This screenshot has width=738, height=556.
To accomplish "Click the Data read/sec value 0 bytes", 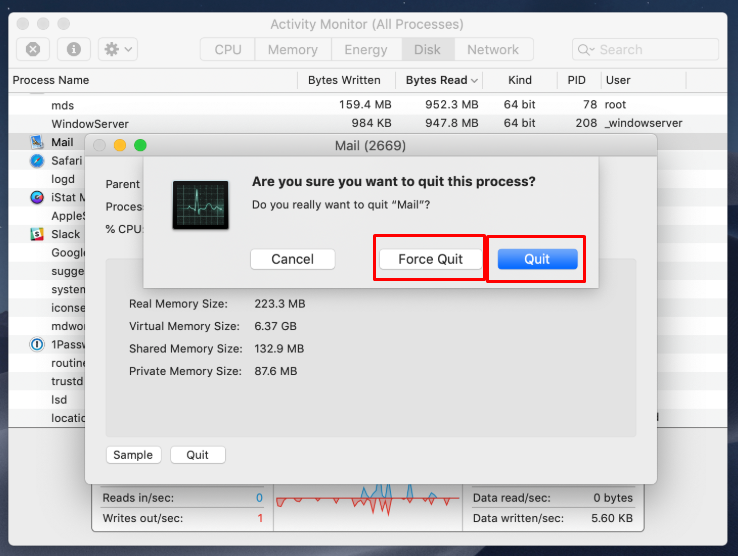I will click(613, 498).
